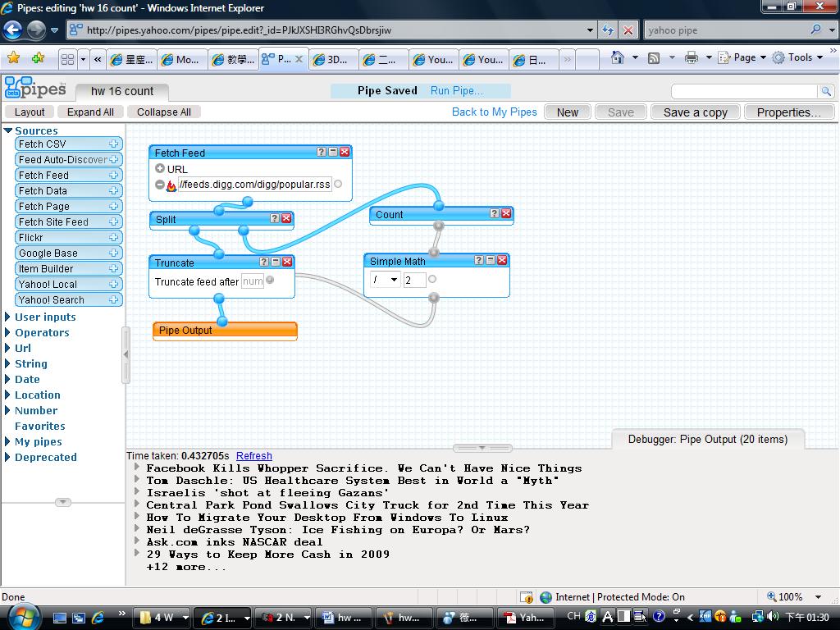Expand the Url category
This screenshot has height=630, width=840.
tap(7, 348)
